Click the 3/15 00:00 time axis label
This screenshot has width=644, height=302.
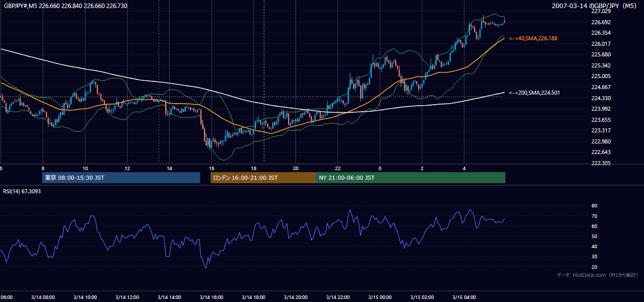380,297
